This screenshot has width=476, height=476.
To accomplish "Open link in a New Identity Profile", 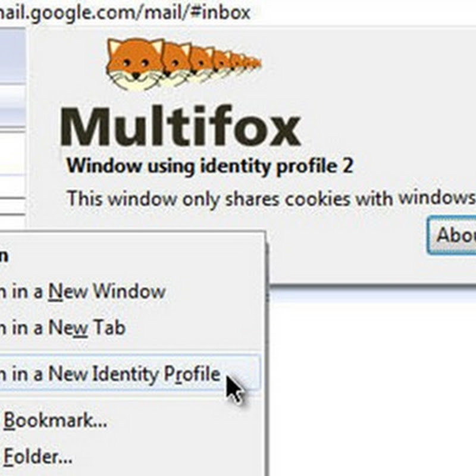I will 130,374.
